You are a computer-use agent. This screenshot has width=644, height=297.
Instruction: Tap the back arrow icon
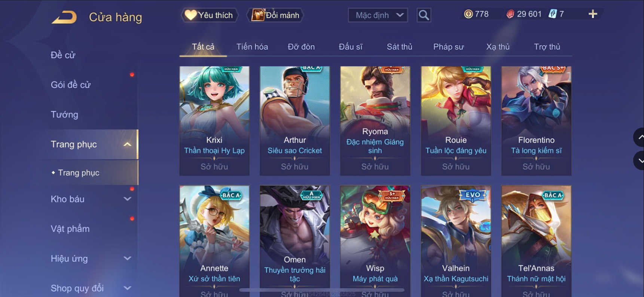64,17
